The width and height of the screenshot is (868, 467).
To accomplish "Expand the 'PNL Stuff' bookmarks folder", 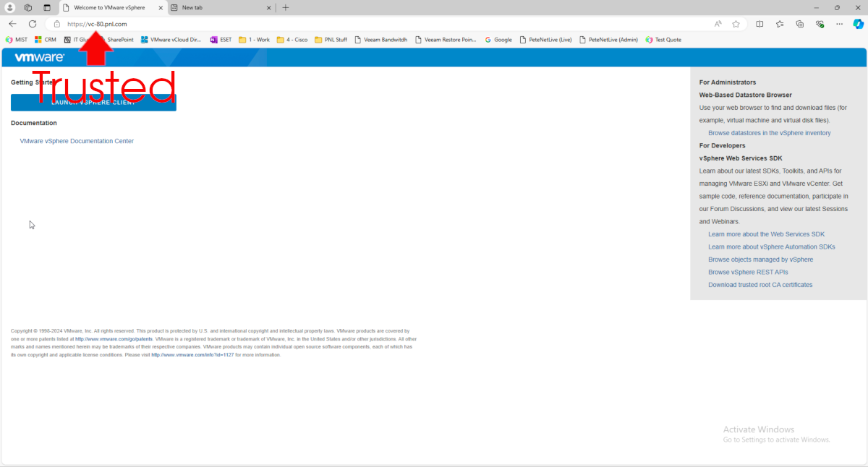I will 331,40.
